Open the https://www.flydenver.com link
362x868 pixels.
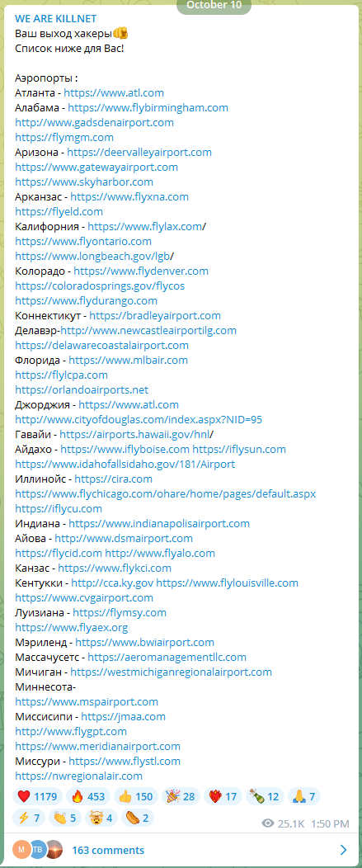(x=141, y=271)
